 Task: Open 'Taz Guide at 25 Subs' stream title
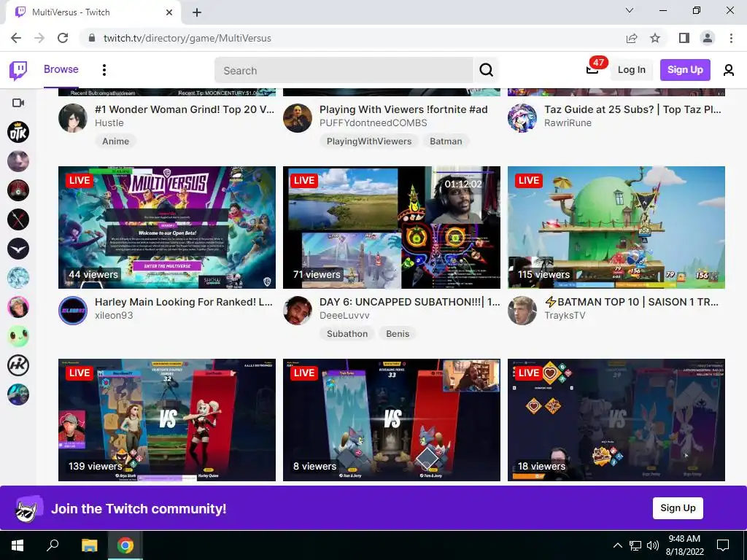point(632,109)
